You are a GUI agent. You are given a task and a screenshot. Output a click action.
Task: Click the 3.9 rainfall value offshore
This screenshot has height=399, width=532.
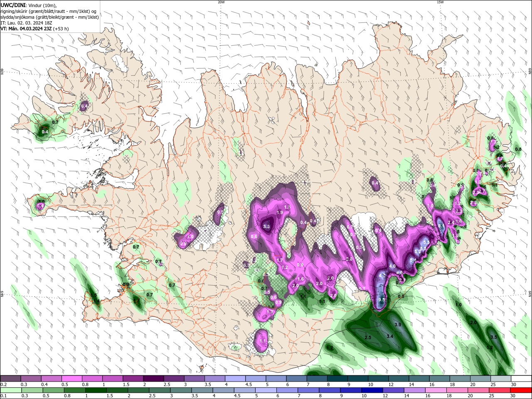tap(397, 324)
